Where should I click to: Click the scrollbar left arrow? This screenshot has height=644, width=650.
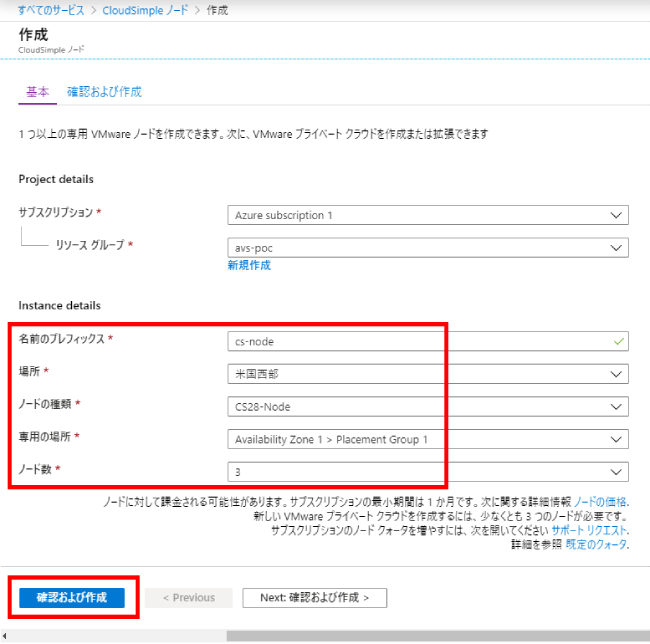[5, 636]
